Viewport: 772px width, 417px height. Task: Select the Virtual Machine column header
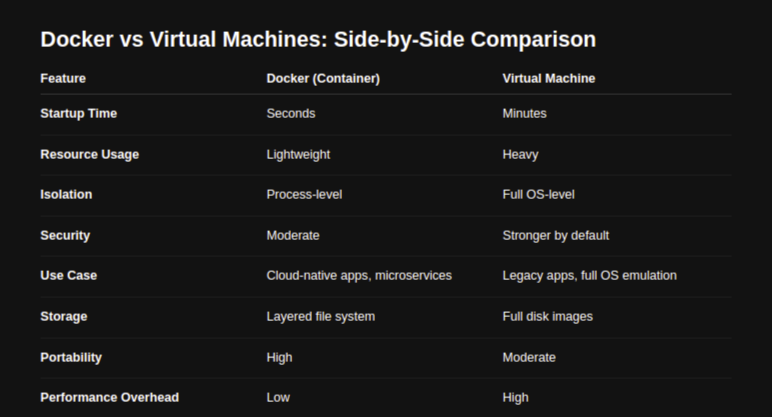548,78
